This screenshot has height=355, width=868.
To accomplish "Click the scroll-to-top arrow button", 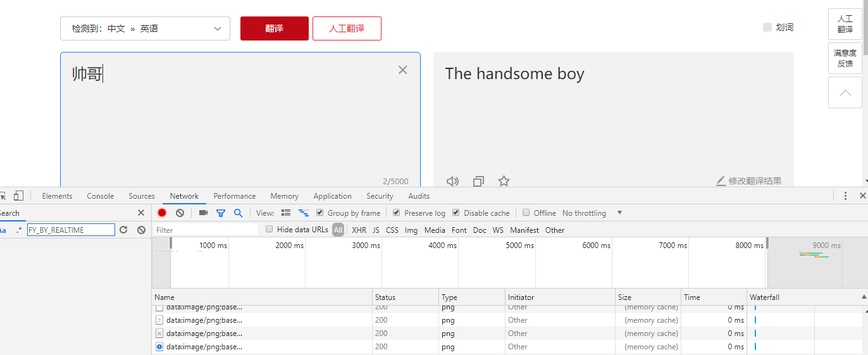I will click(x=845, y=92).
